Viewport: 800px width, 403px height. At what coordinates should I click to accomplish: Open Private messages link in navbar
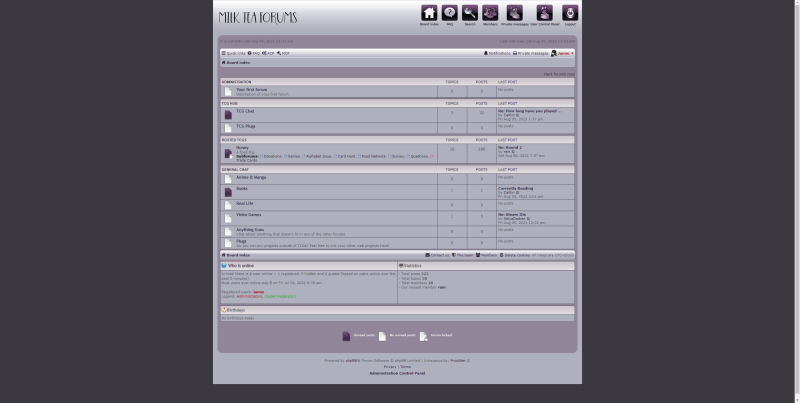pyautogui.click(x=531, y=53)
